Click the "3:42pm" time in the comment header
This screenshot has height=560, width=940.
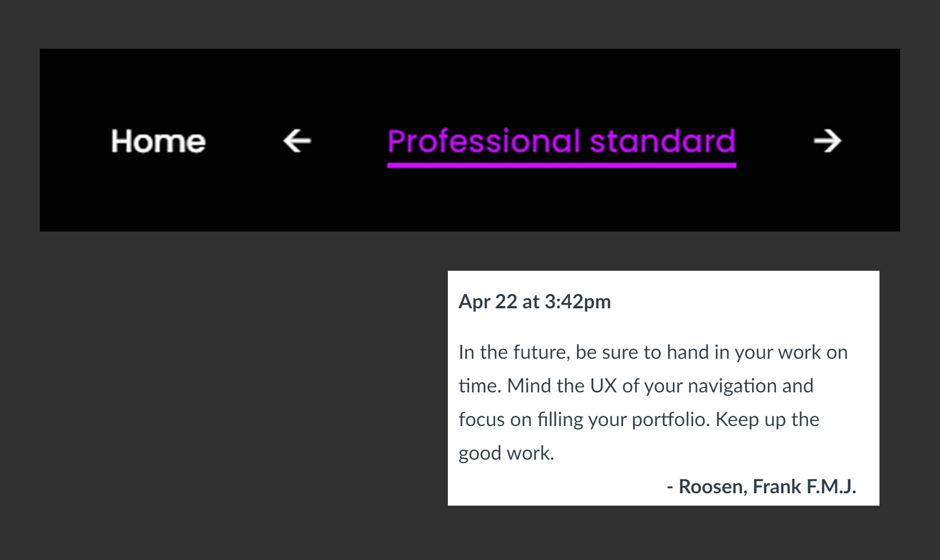[x=577, y=302]
